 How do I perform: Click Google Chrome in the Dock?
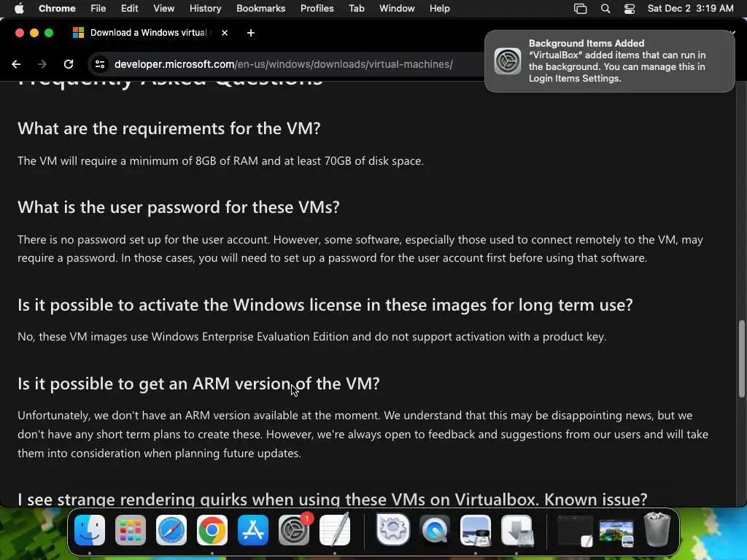tap(212, 530)
